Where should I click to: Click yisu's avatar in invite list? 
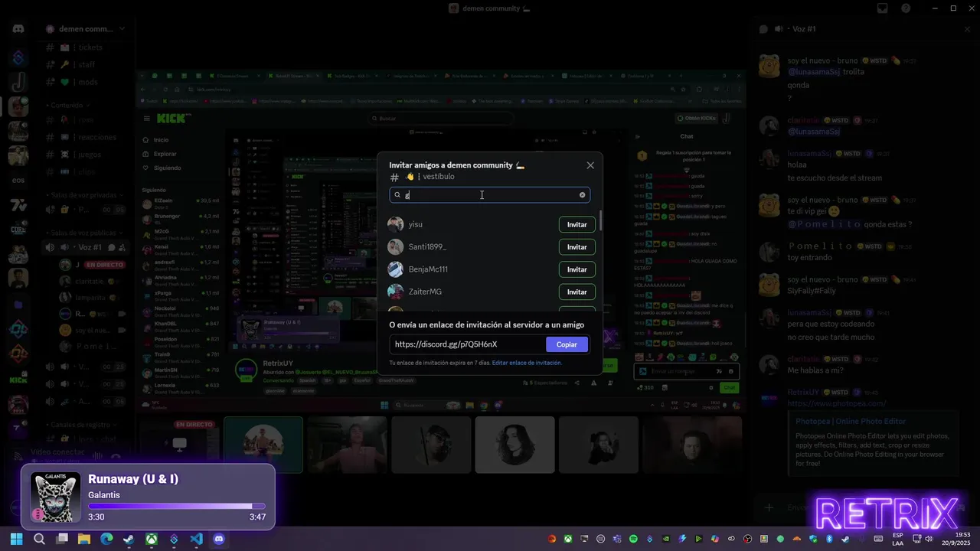tap(395, 224)
